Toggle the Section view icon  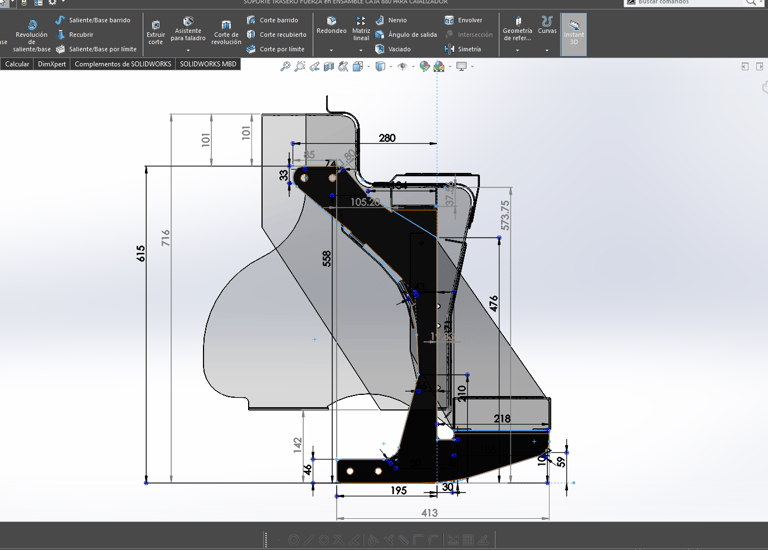click(329, 67)
